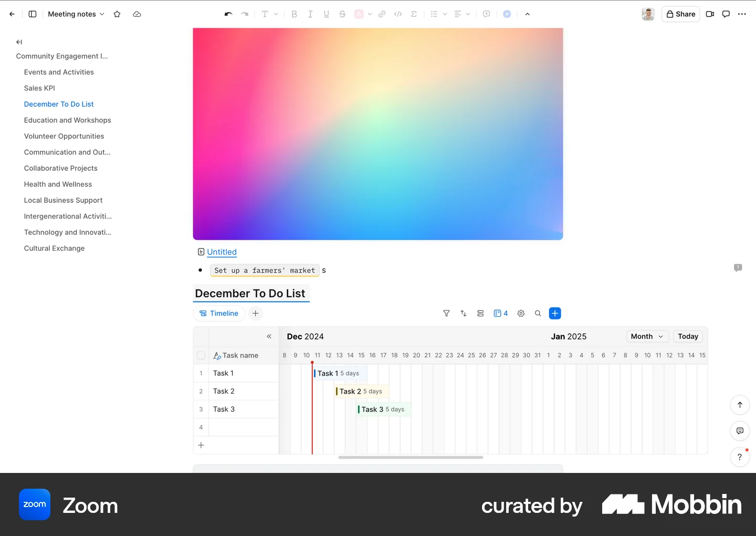Pick the text highlight color swatch
This screenshot has height=536, width=756.
[x=359, y=14]
